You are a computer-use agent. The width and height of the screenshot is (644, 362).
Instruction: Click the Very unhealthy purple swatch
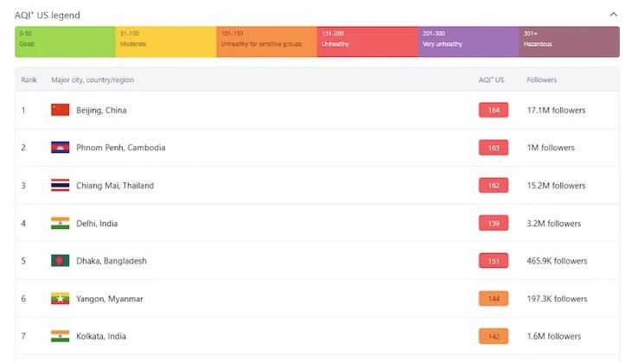pos(468,41)
